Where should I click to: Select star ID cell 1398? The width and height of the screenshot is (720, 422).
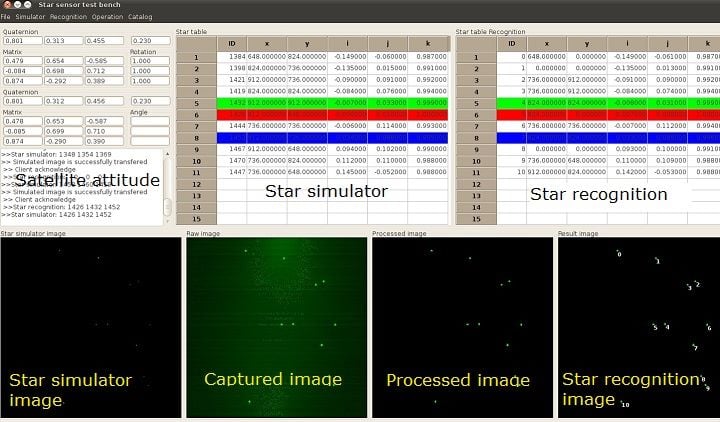[x=232, y=68]
